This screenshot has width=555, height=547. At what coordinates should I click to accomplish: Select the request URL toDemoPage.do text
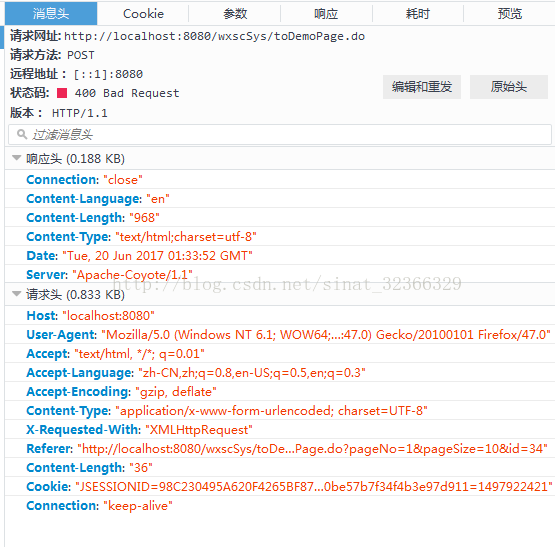coord(214,36)
